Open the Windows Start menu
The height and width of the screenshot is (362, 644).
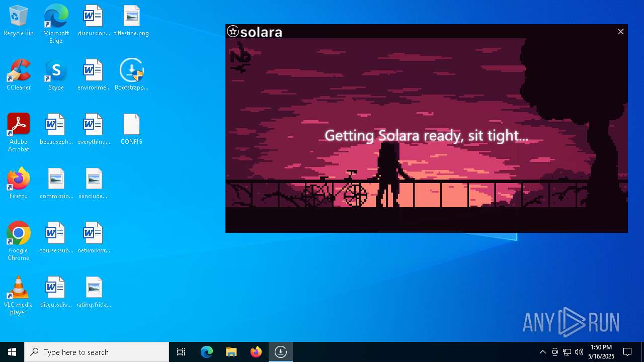click(x=12, y=352)
